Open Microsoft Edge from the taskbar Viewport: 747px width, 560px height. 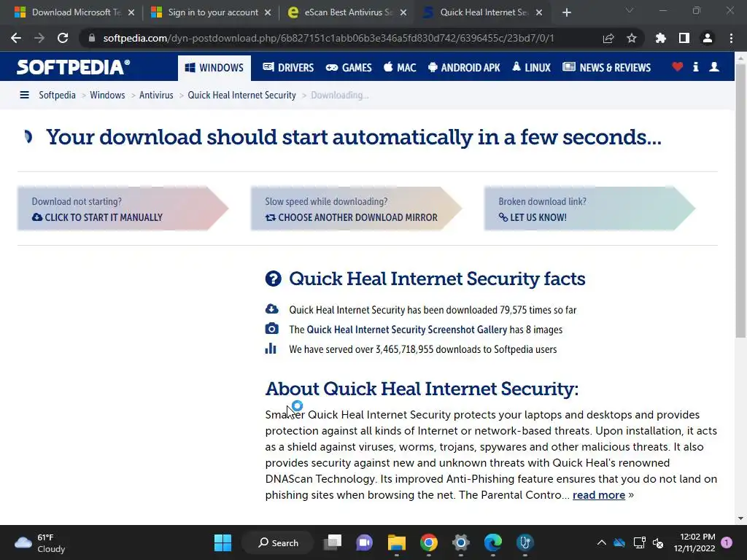(x=492, y=542)
